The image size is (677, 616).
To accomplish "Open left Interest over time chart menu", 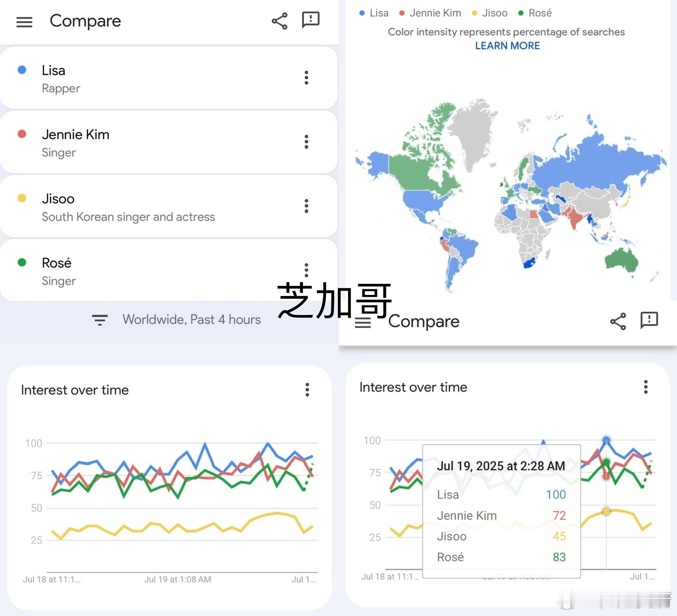I will pyautogui.click(x=307, y=389).
